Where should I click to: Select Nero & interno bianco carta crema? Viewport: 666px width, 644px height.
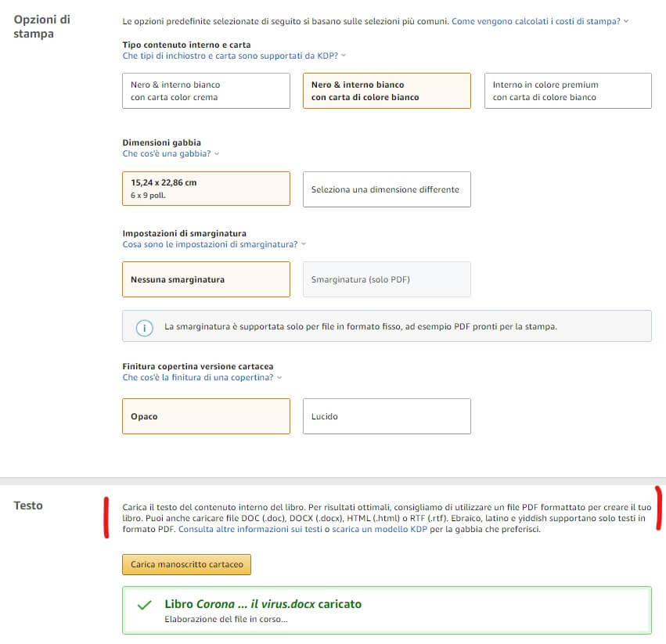[206, 91]
